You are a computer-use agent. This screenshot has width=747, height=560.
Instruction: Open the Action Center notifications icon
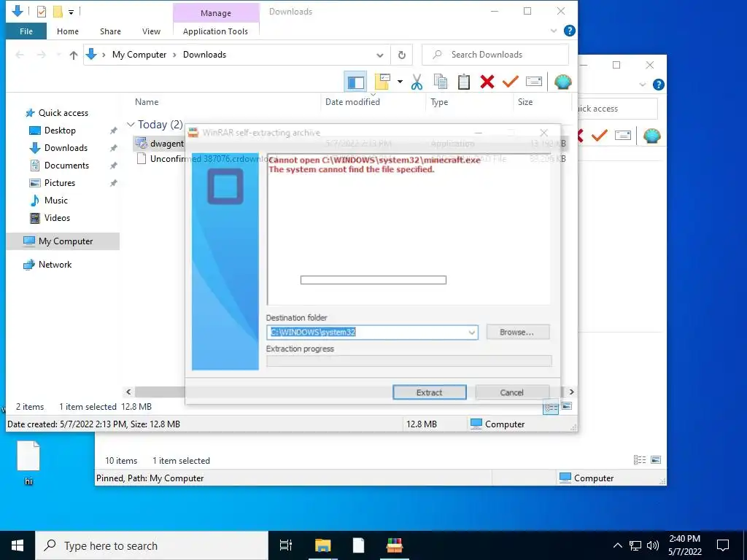coord(723,545)
